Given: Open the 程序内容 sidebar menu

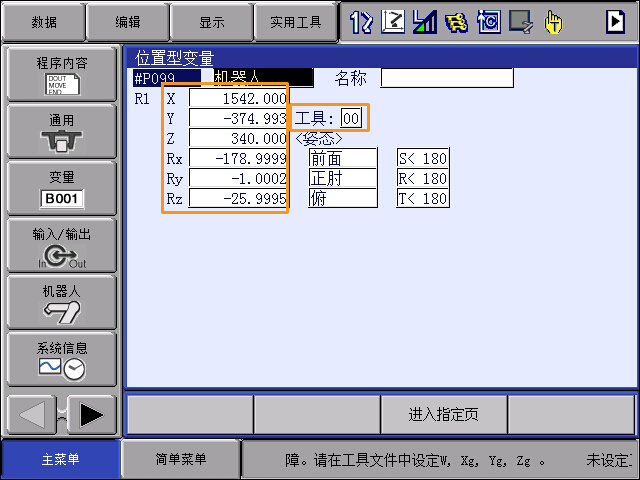Looking at the screenshot, I should coord(62,74).
